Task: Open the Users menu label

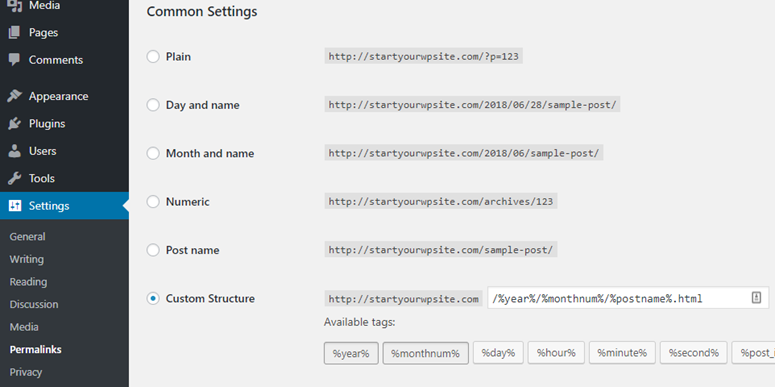Action: [43, 151]
